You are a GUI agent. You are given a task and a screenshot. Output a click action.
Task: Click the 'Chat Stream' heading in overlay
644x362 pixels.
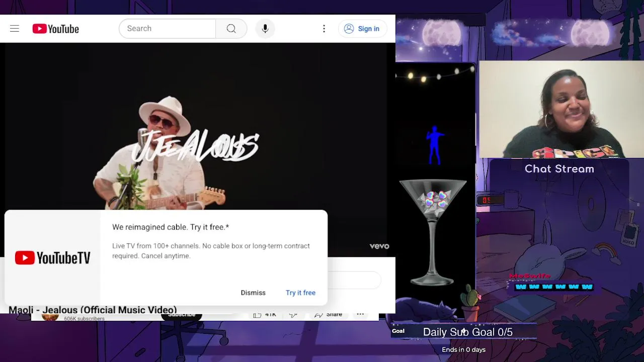pyautogui.click(x=559, y=169)
